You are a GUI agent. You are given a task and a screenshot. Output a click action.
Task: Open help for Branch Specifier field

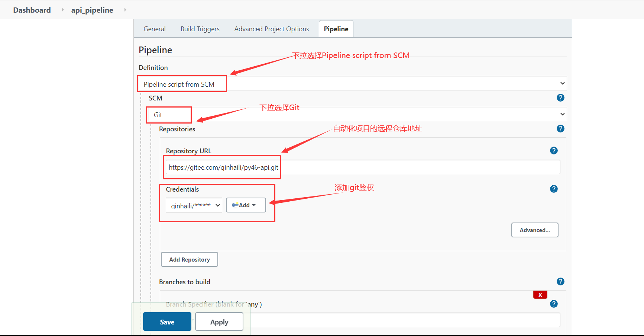coord(554,304)
